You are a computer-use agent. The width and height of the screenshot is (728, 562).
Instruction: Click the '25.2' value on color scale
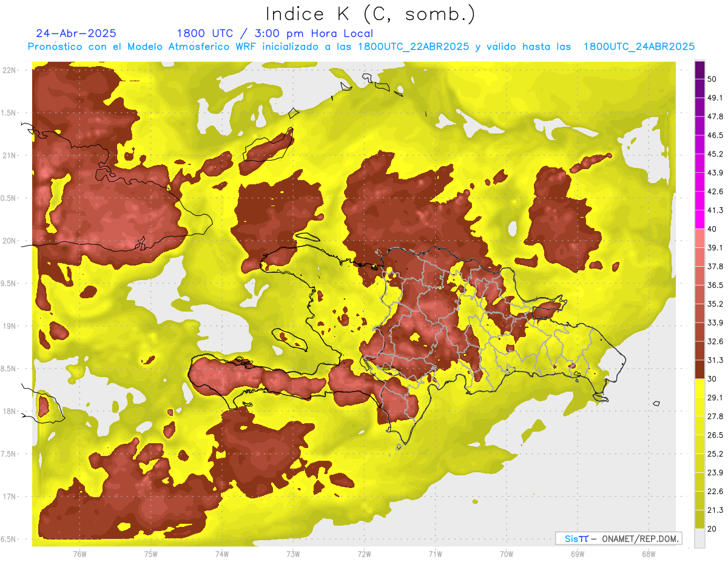pos(715,454)
